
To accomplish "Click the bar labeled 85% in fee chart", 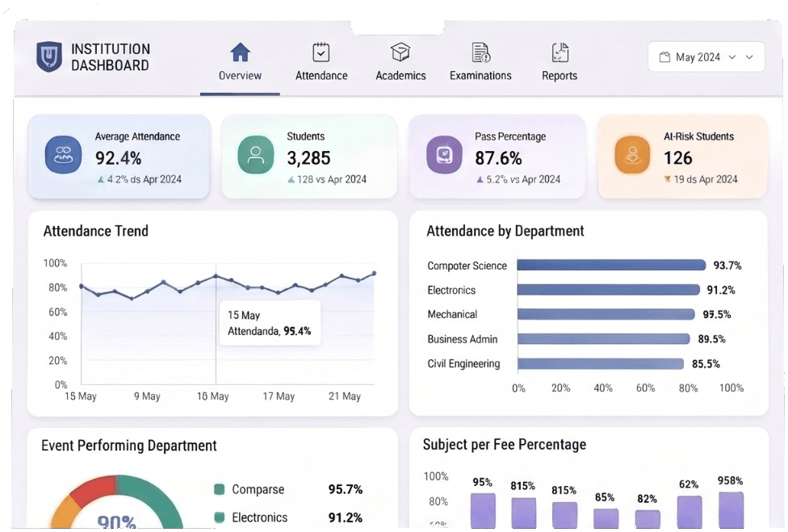I will click(x=606, y=518).
